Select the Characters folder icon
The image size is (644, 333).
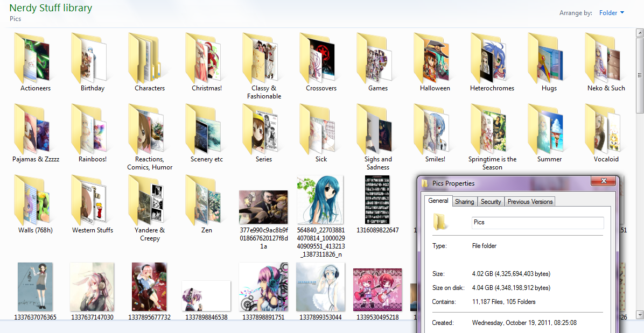(x=144, y=58)
